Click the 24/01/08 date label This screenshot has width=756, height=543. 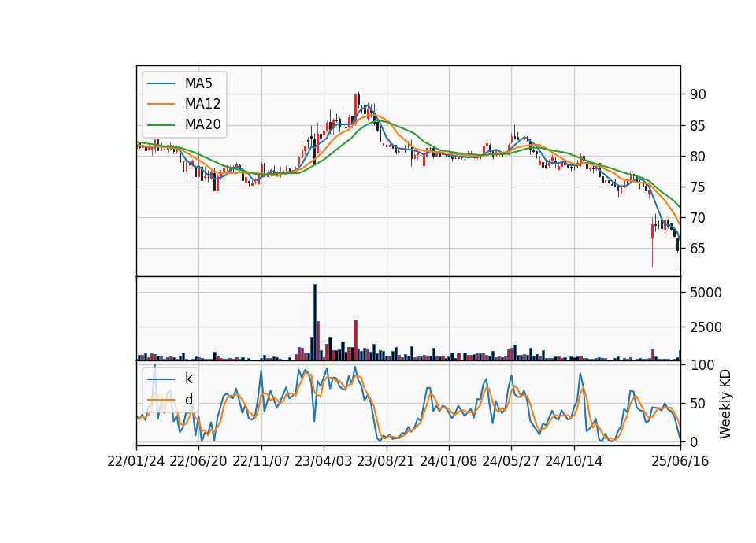pyautogui.click(x=448, y=461)
